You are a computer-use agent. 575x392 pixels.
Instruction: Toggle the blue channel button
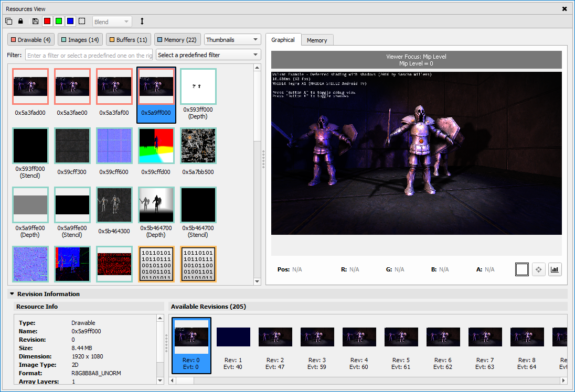point(70,21)
